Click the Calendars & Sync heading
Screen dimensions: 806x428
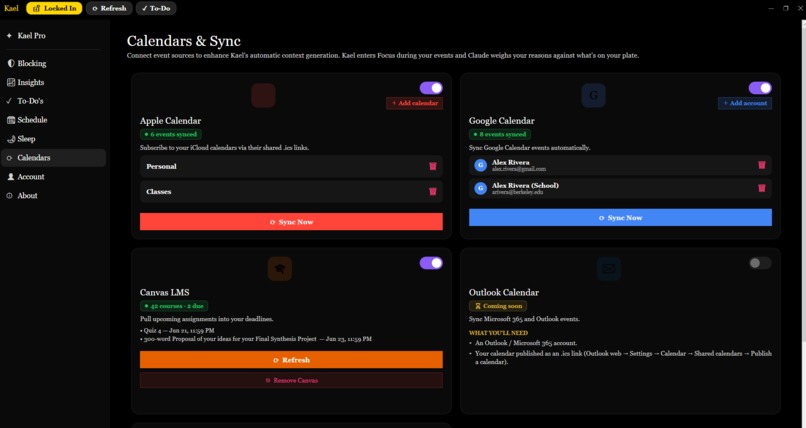click(184, 41)
